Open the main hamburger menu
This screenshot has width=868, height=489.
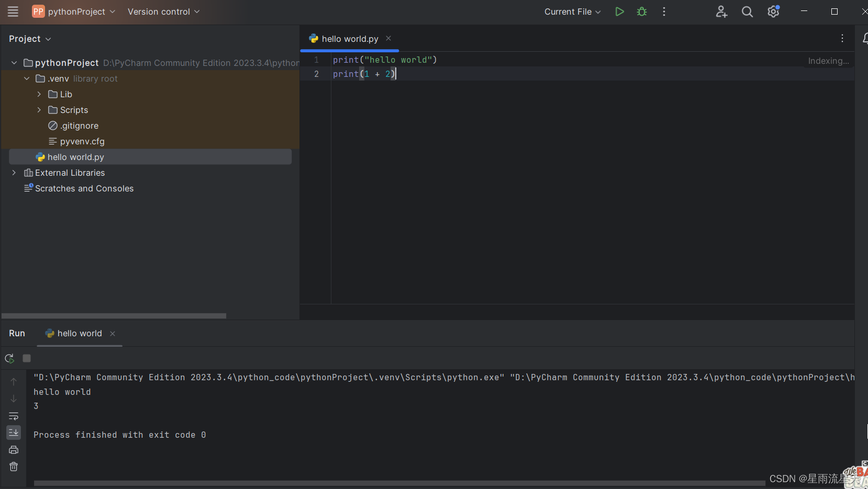pyautogui.click(x=13, y=12)
